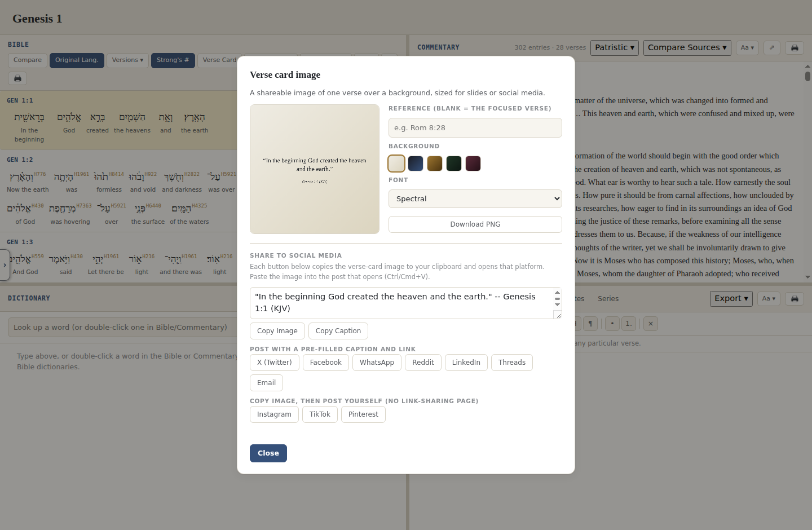Viewport: 812px width, 530px height.
Task: Close the Verse card image dialog
Action: click(268, 453)
